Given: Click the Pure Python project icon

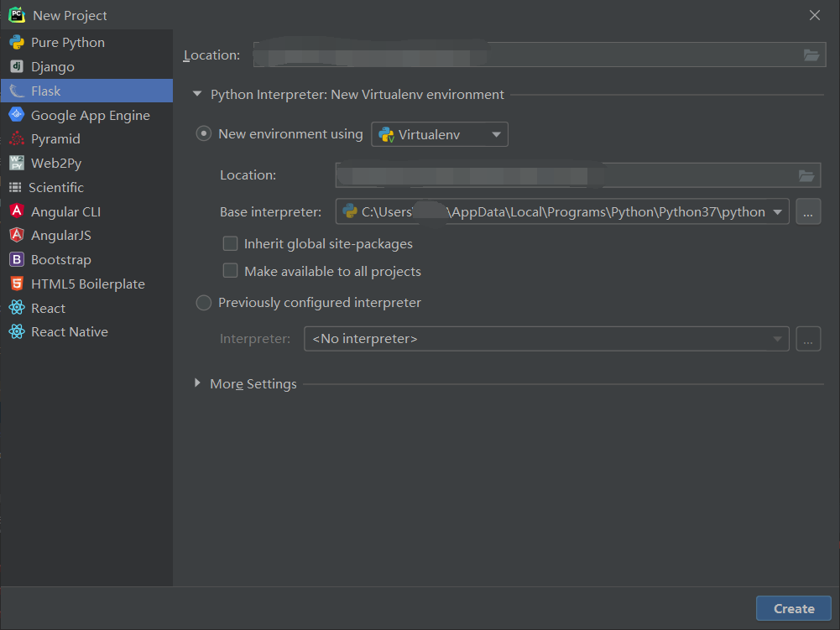Looking at the screenshot, I should pyautogui.click(x=17, y=42).
